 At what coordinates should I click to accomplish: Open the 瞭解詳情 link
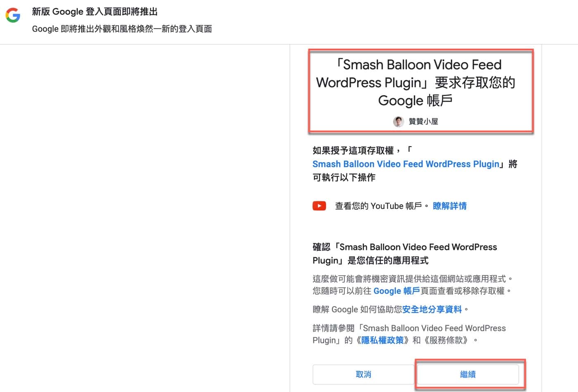(x=450, y=206)
